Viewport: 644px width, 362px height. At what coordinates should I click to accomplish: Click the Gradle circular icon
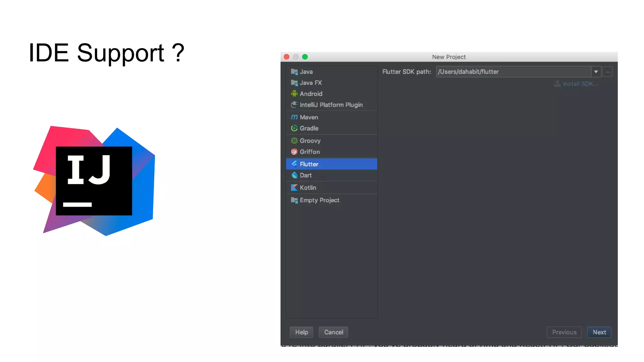[x=294, y=128]
